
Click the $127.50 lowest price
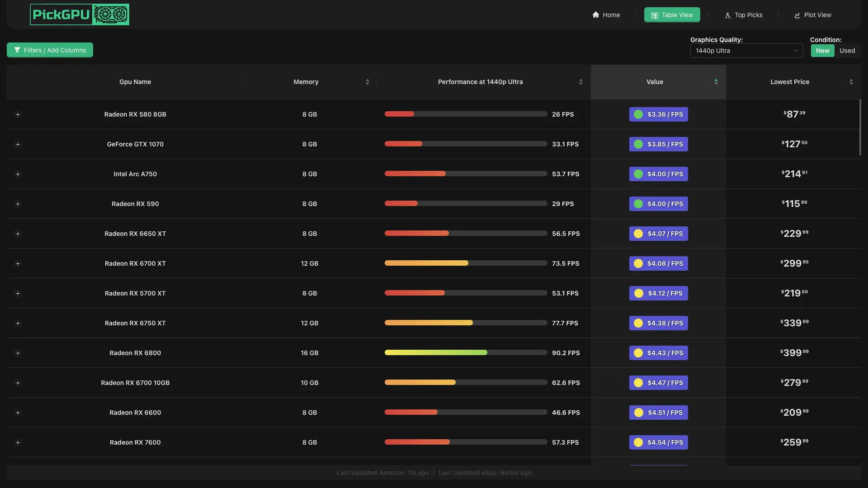click(794, 144)
